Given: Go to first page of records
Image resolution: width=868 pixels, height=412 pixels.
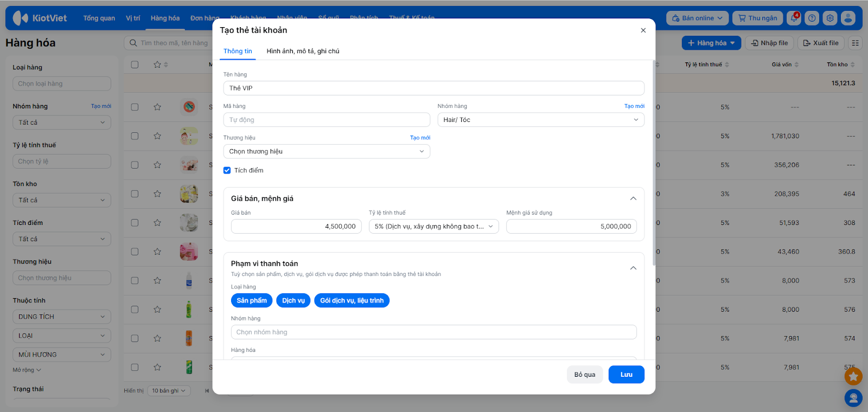Looking at the screenshot, I should tap(207, 390).
